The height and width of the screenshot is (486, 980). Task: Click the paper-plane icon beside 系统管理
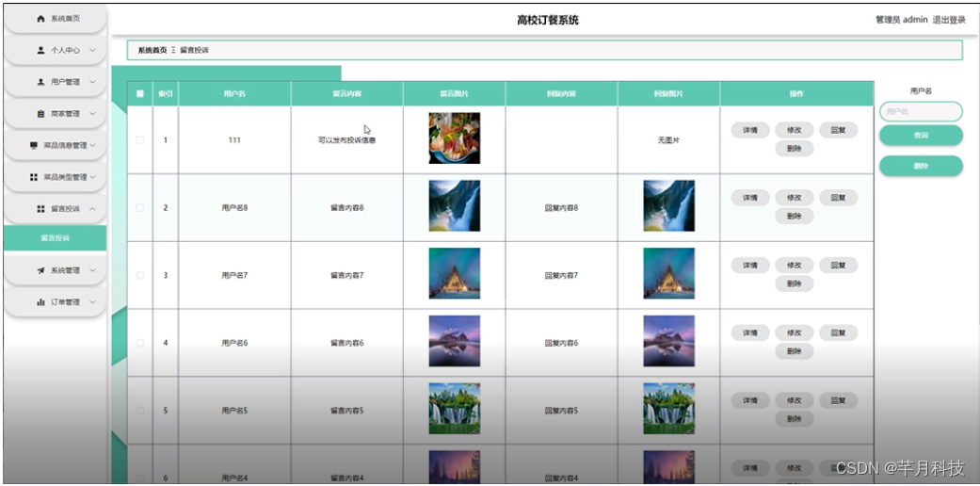pos(40,270)
